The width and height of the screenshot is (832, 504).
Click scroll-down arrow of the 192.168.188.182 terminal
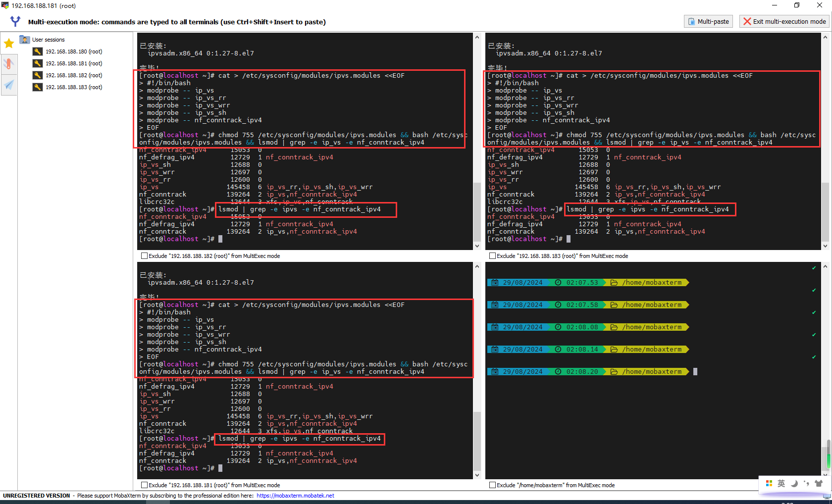pyautogui.click(x=477, y=246)
